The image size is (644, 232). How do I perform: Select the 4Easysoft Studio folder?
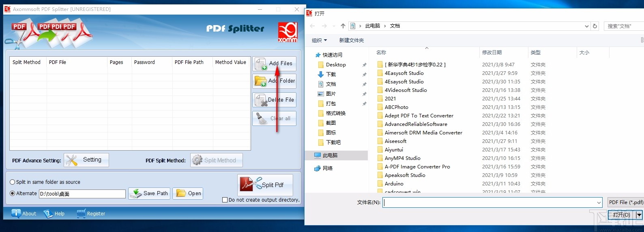click(404, 73)
